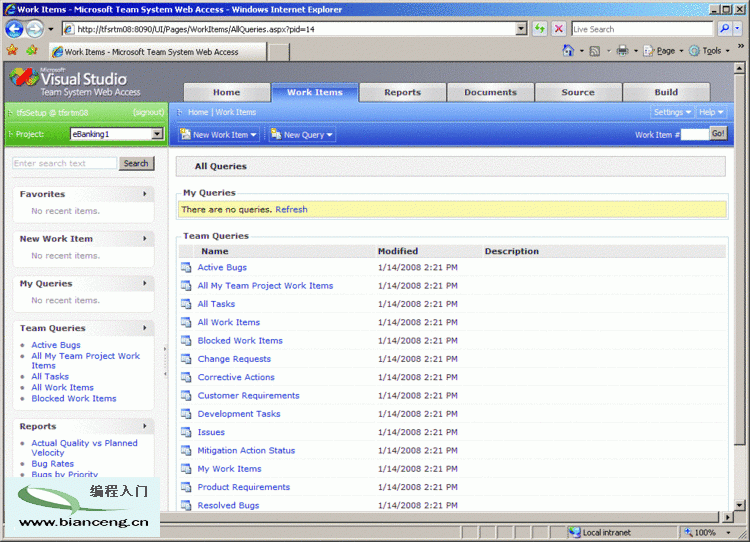Switch to the Home tab
The width and height of the screenshot is (750, 542).
coord(227,92)
